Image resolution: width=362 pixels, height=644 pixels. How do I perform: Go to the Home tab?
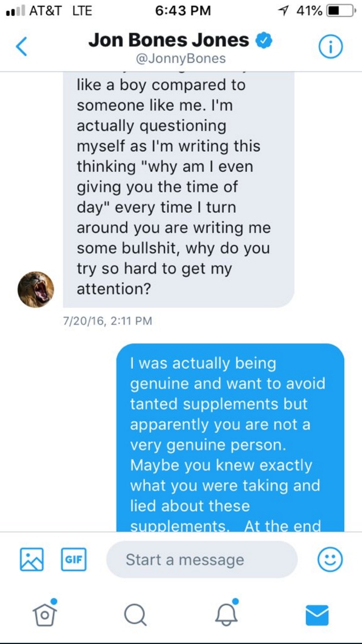[44, 614]
